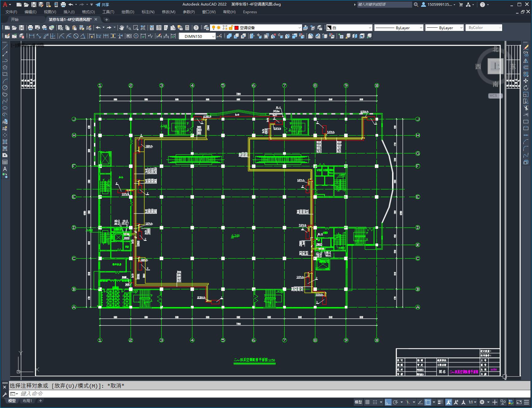The image size is (532, 408).
Task: Add a new drawing tab with plus button
Action: (106, 19)
